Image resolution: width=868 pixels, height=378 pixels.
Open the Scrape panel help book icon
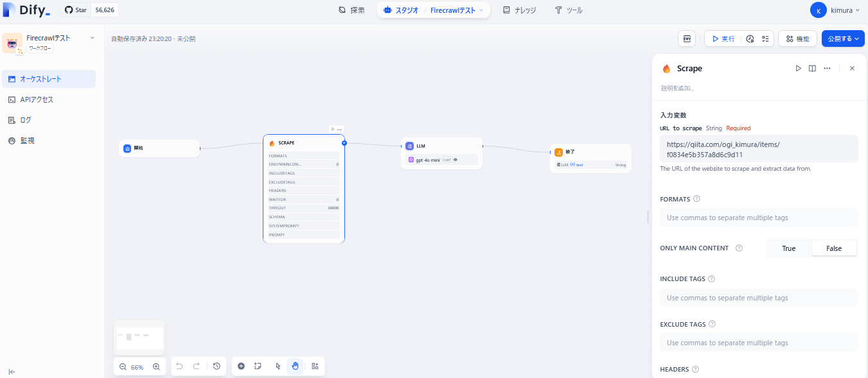pyautogui.click(x=812, y=68)
